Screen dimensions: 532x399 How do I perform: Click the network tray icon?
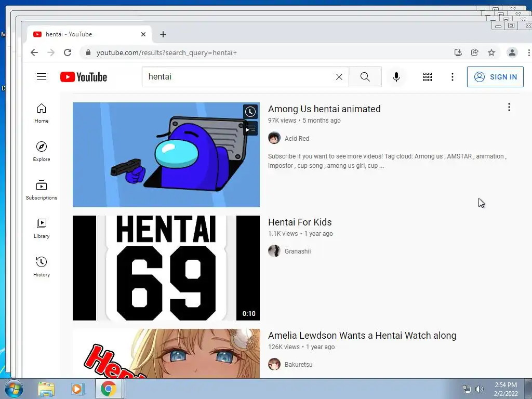467,389
